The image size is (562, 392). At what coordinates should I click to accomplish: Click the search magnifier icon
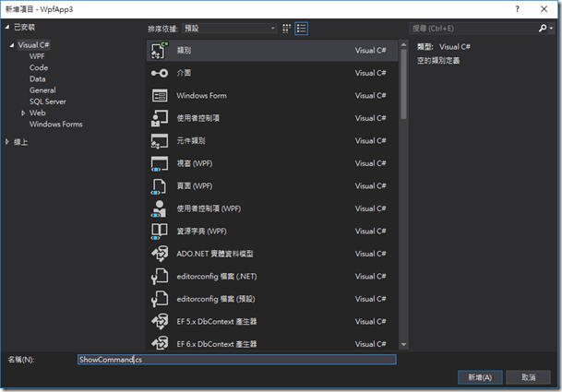pyautogui.click(x=543, y=29)
